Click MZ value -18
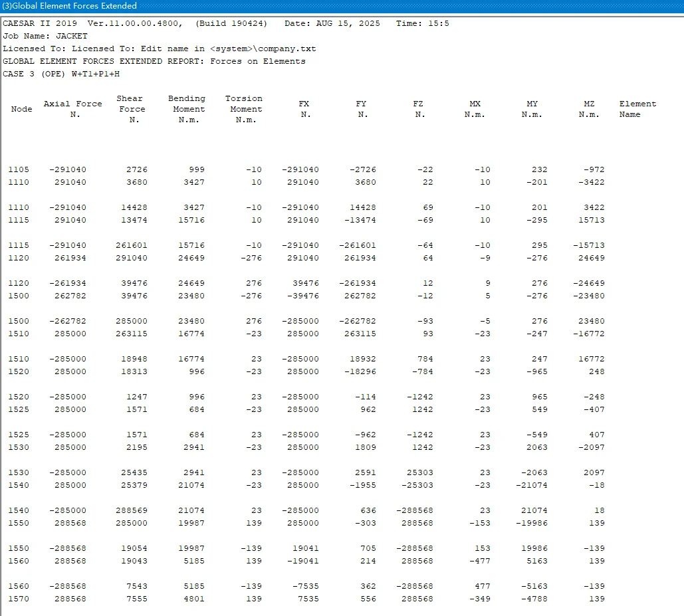This screenshot has height=616, width=684. pyautogui.click(x=597, y=486)
